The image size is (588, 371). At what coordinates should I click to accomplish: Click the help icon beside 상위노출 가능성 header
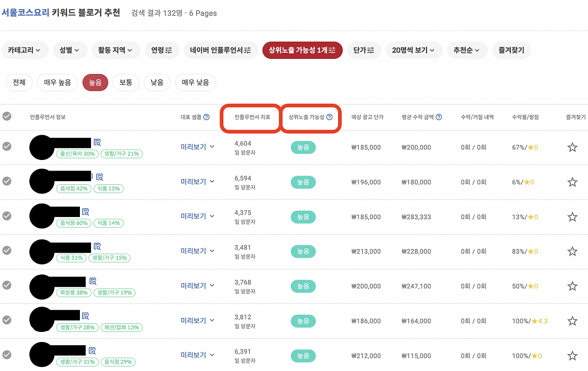pyautogui.click(x=329, y=117)
